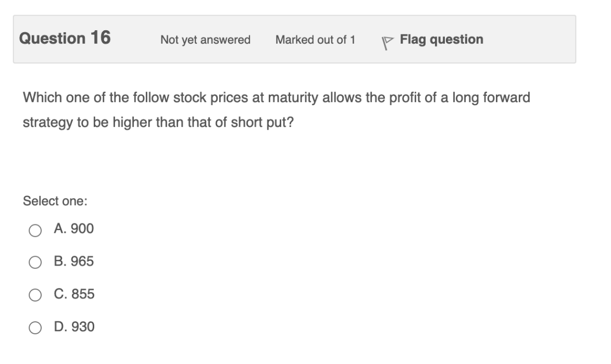
Task: Click the Marked out of 1 text
Action: point(315,39)
